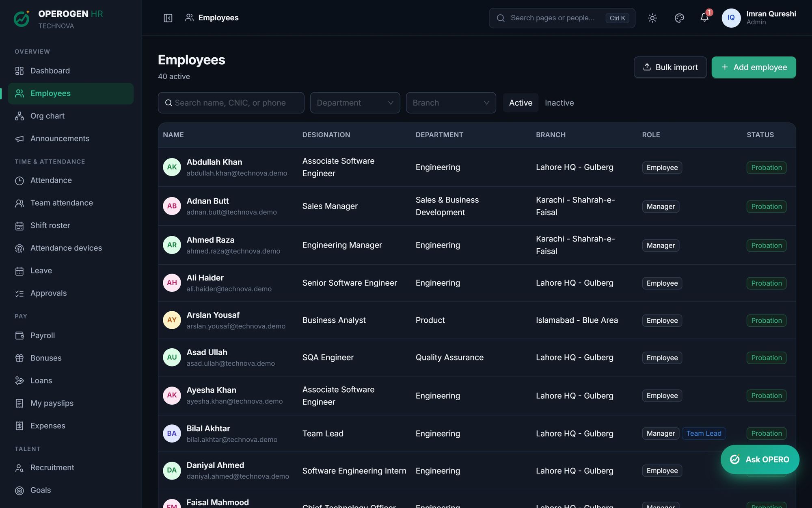Switch to the Active tab
The width and height of the screenshot is (812, 508).
520,103
